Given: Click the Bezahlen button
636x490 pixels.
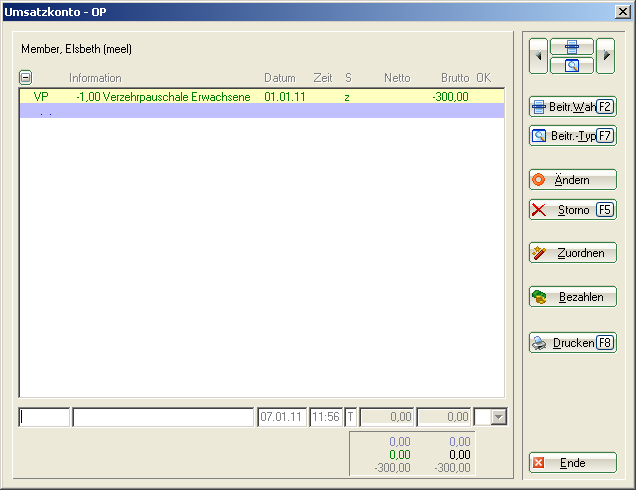Looking at the screenshot, I should click(x=573, y=297).
